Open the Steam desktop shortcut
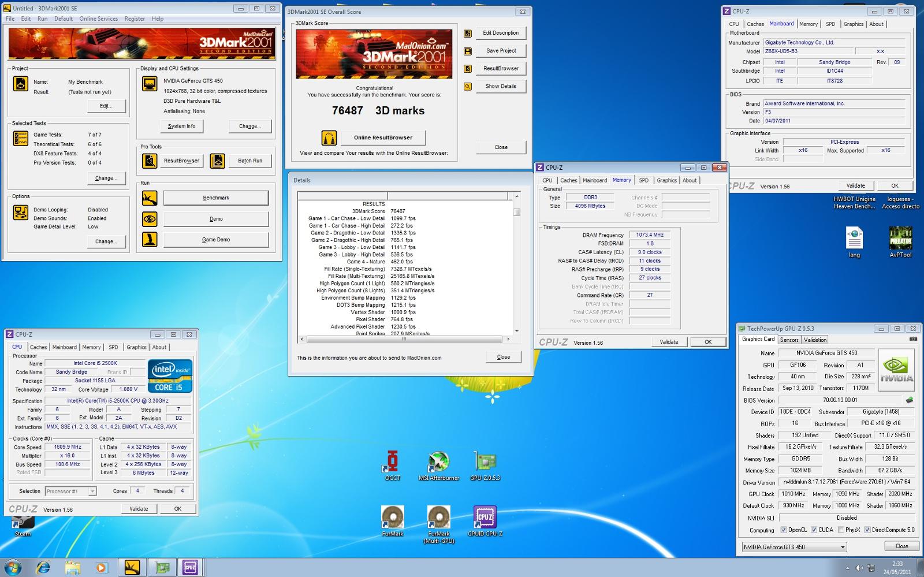 tap(23, 526)
